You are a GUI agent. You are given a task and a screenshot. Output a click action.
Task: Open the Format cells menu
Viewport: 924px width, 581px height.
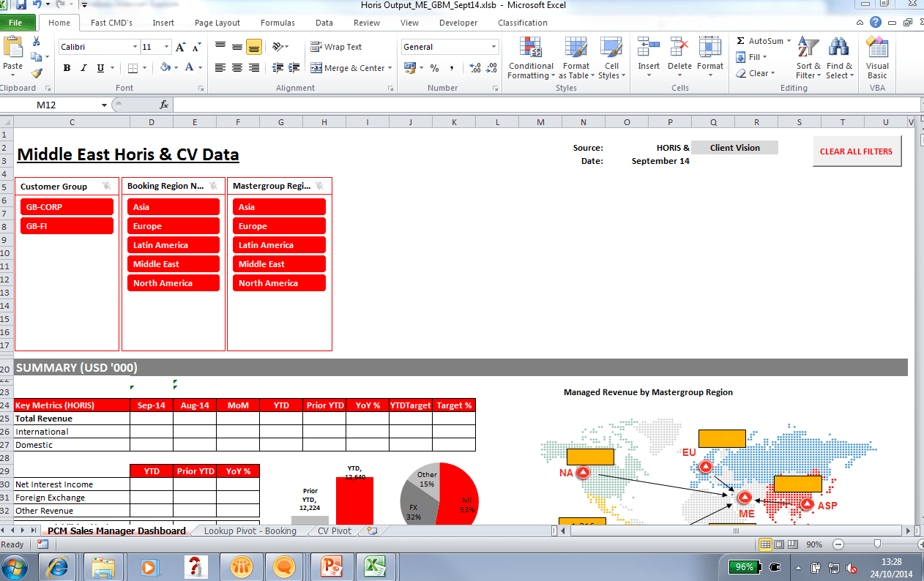point(710,58)
